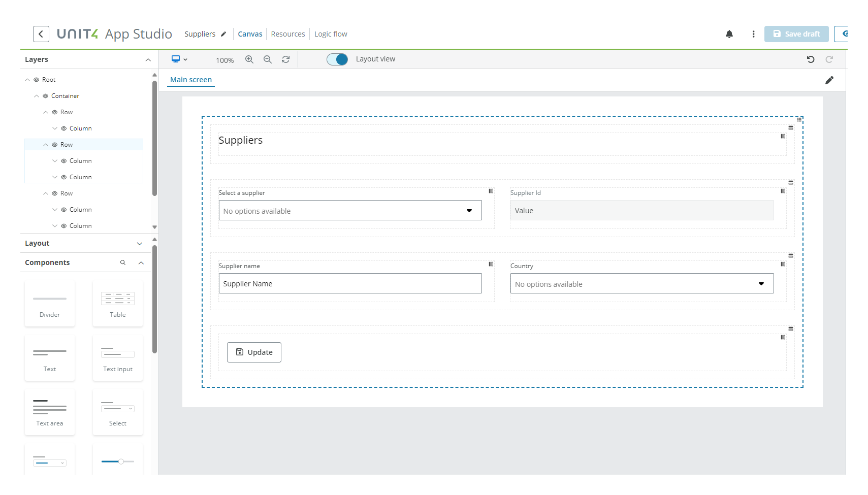
Task: Toggle off the Layout view switch
Action: coord(337,59)
